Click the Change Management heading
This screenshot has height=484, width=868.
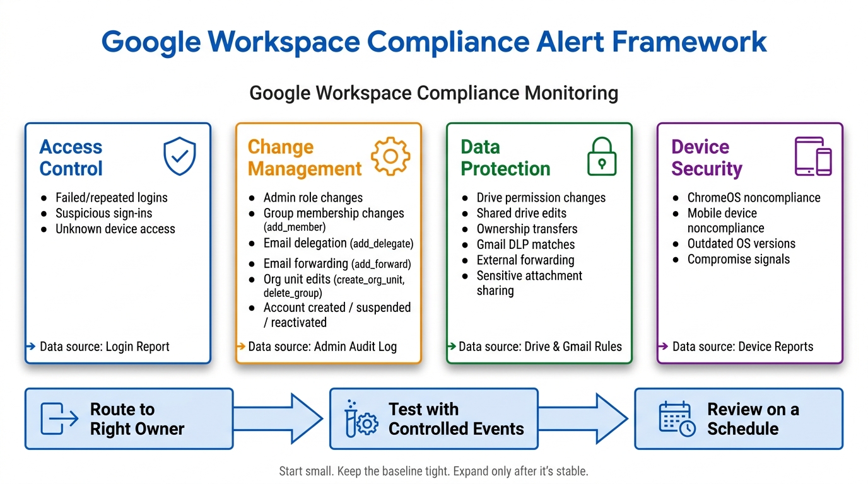[x=305, y=158]
